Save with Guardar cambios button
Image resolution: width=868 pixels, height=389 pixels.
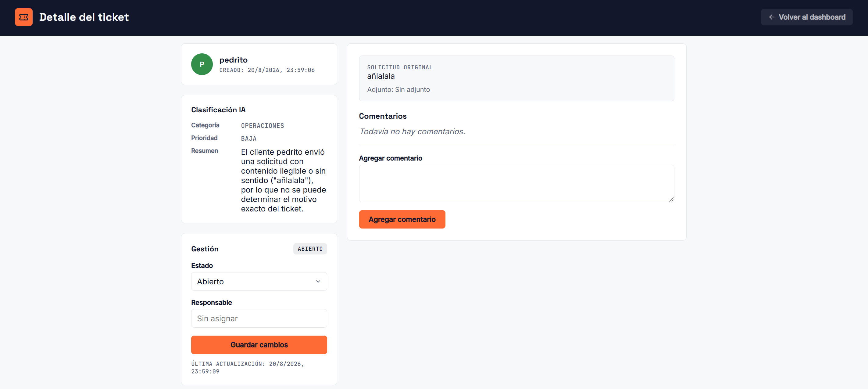[259, 345]
